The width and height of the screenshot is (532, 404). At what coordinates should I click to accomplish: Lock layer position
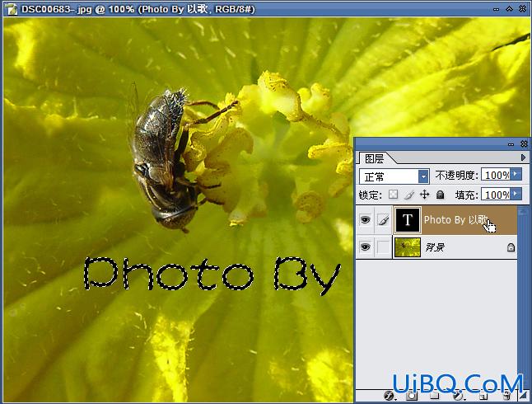tap(424, 195)
